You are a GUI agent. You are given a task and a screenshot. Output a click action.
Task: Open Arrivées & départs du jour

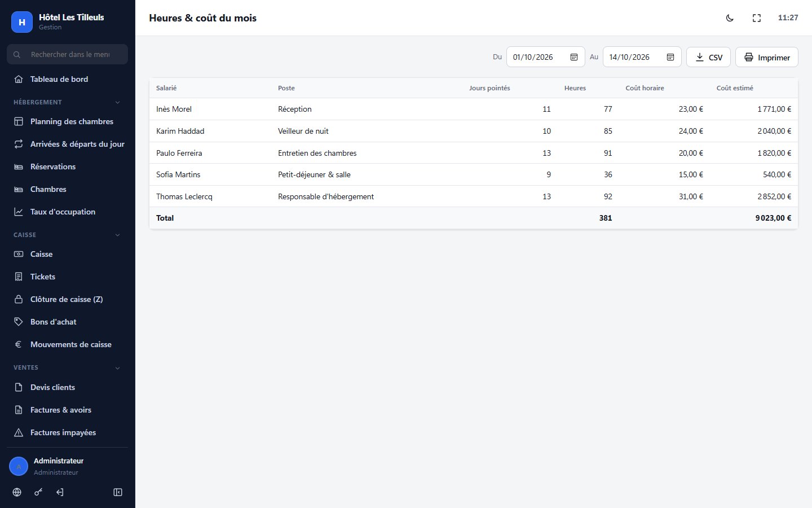[x=67, y=144]
